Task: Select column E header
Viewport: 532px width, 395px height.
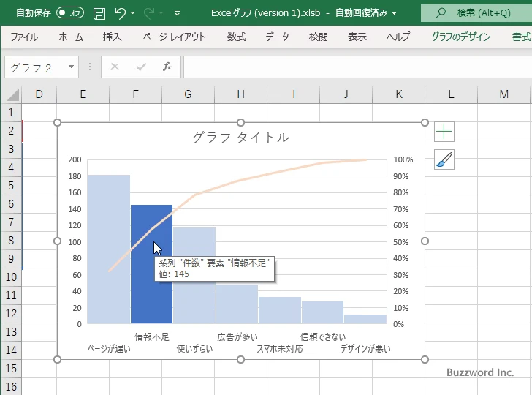Action: coord(83,94)
